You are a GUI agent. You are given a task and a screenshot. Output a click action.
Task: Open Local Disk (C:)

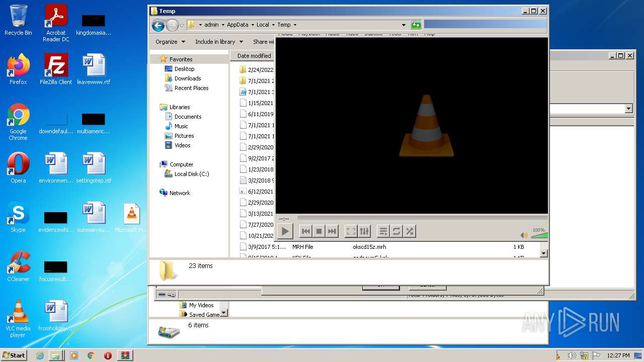(191, 174)
